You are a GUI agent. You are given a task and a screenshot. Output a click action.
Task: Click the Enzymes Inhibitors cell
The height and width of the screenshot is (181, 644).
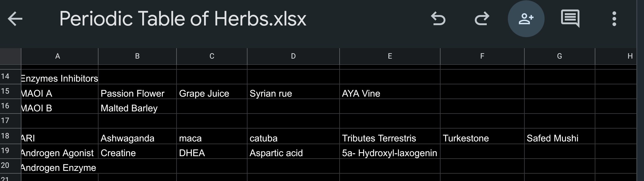(x=59, y=79)
